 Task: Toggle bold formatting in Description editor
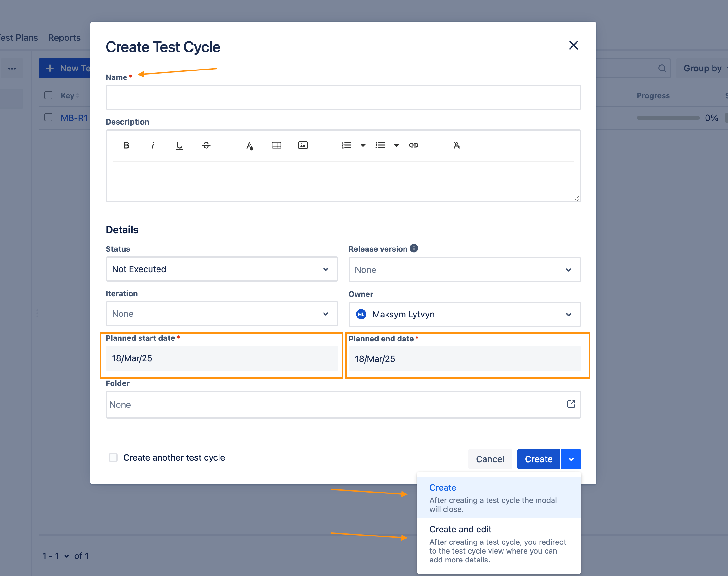pyautogui.click(x=126, y=145)
